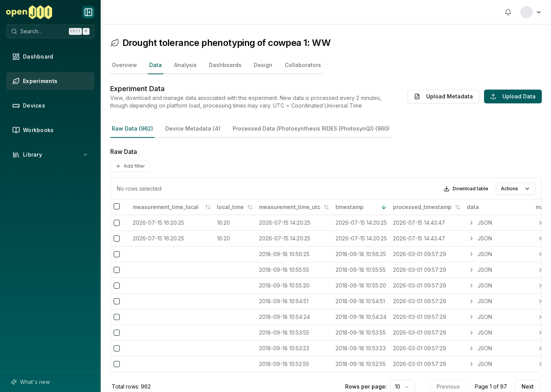Sort by measurement_time_utc column arrows
551x392 pixels.
coord(326,207)
